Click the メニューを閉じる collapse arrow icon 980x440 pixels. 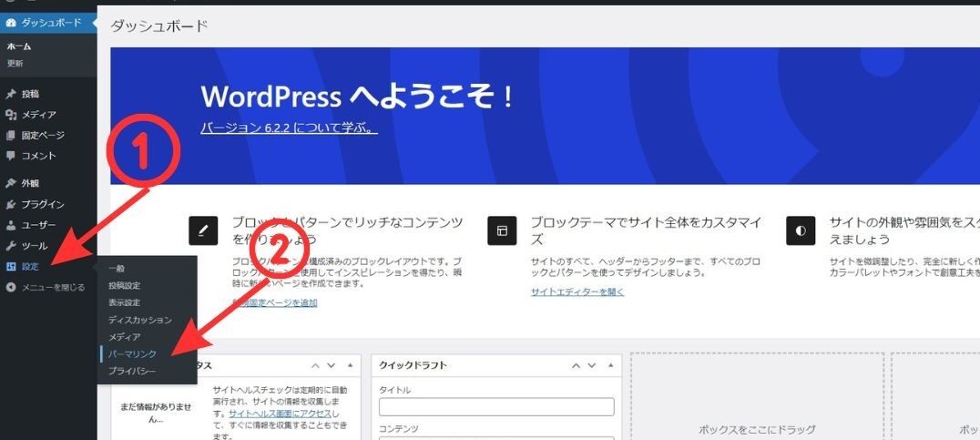pos(10,287)
